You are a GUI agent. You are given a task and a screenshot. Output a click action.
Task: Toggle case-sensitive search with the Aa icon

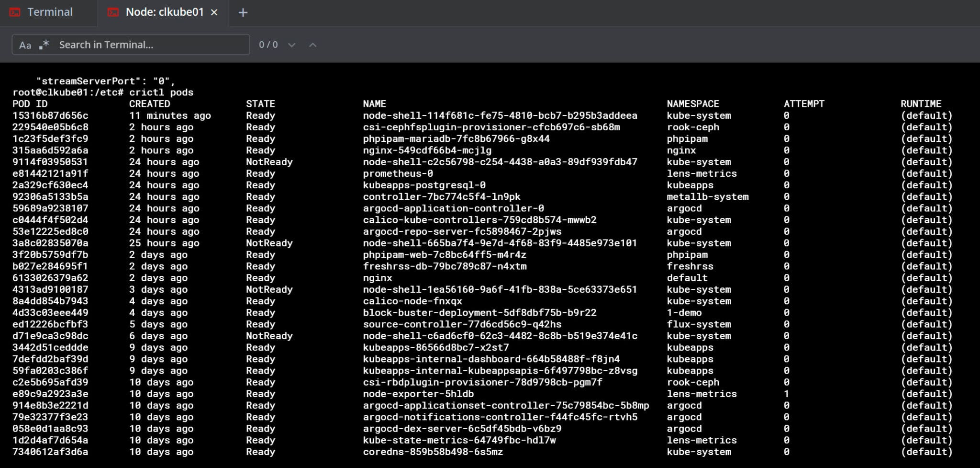tap(26, 45)
